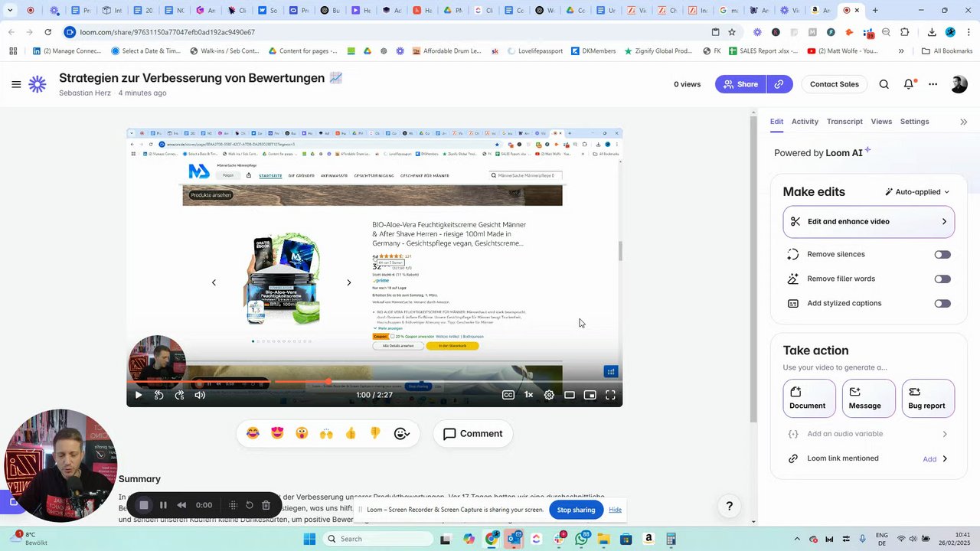980x551 pixels.
Task: Toggle closed captions on the player
Action: point(508,395)
